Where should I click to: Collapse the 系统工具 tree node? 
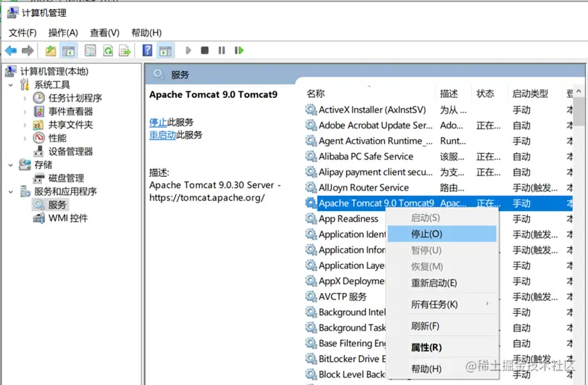(11, 85)
